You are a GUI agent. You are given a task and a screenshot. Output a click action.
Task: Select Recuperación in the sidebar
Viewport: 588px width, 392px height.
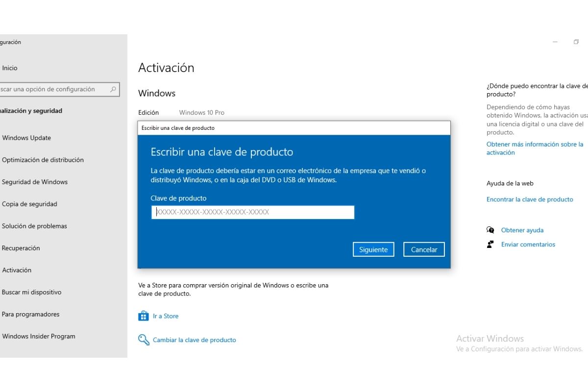pos(21,248)
